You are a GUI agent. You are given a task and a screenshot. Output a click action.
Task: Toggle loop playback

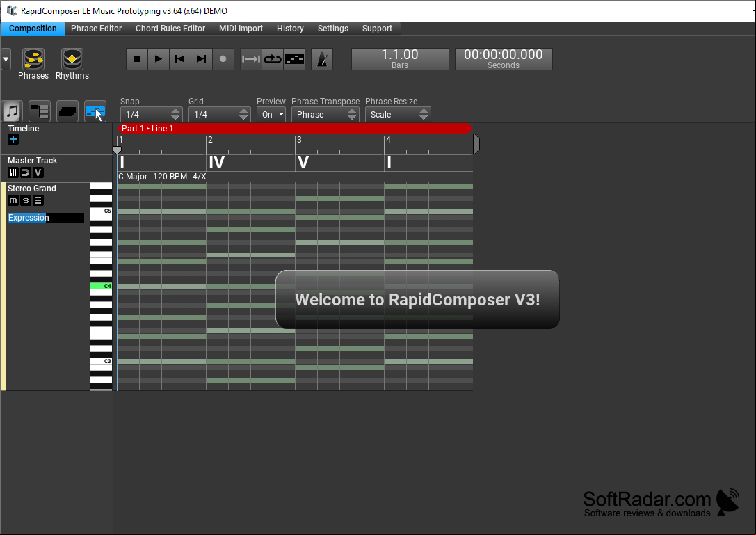pos(273,59)
